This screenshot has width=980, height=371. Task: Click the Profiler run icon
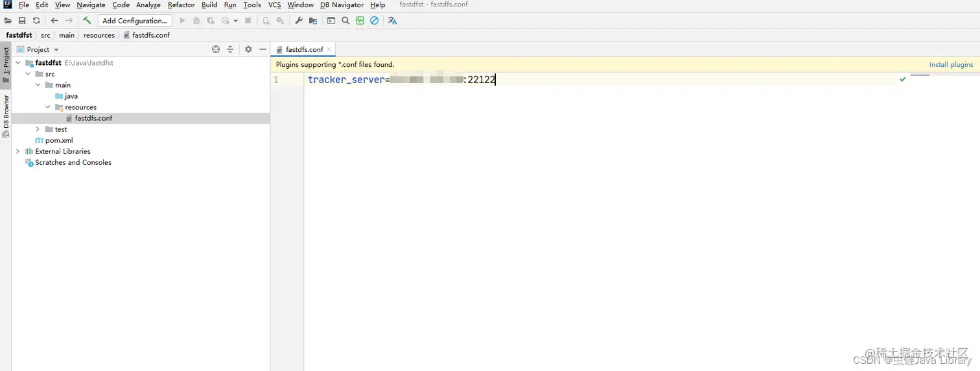pos(226,21)
